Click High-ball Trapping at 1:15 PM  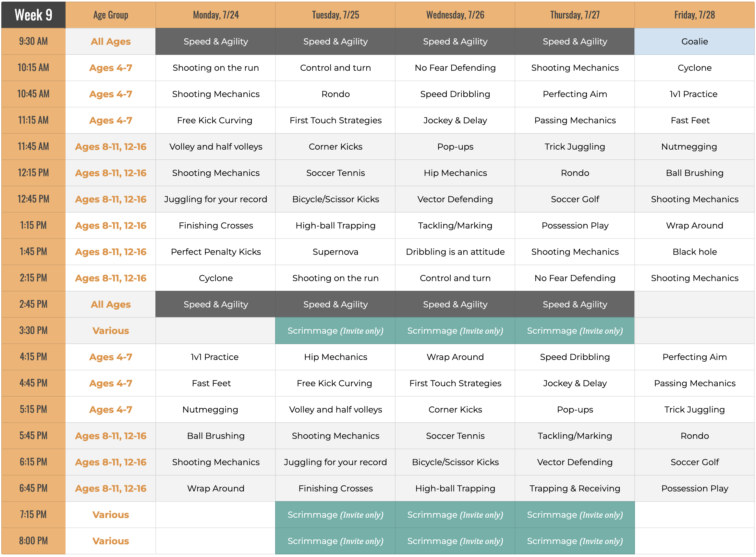pyautogui.click(x=335, y=226)
